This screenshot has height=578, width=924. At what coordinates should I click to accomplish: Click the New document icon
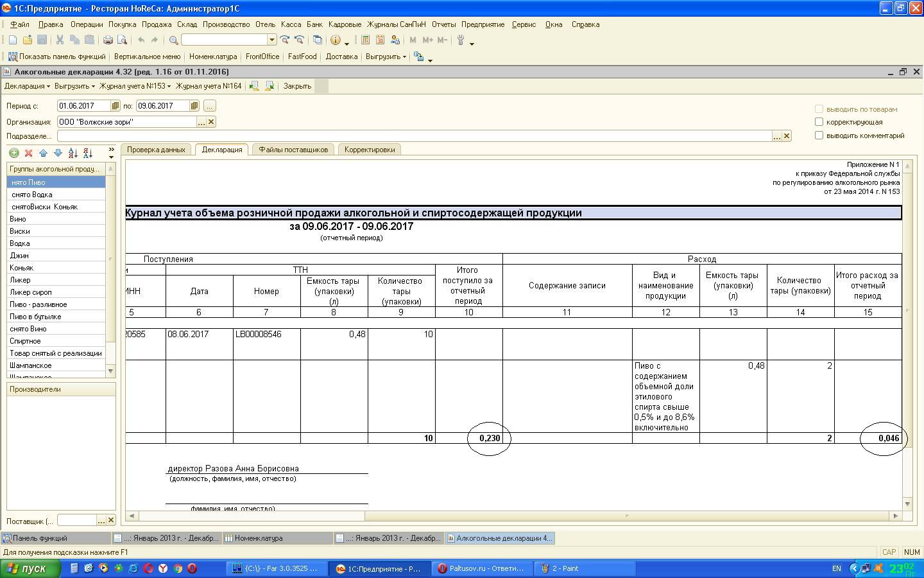[13, 40]
